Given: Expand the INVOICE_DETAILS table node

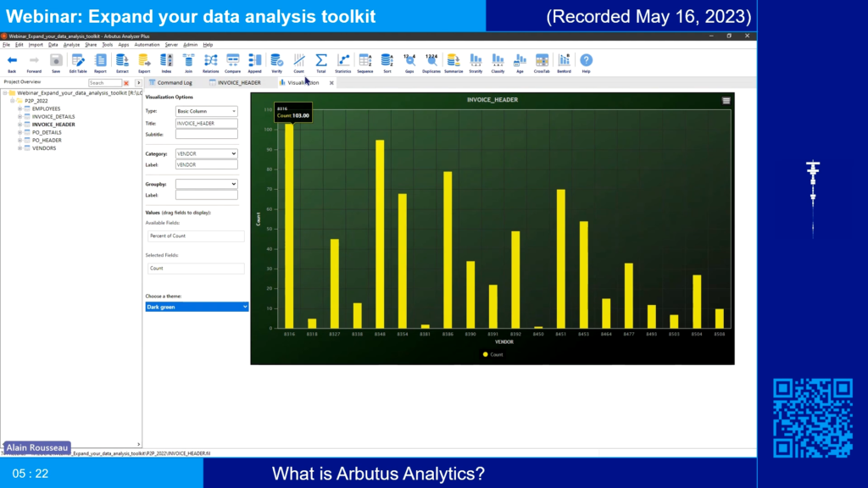Looking at the screenshot, I should tap(20, 117).
